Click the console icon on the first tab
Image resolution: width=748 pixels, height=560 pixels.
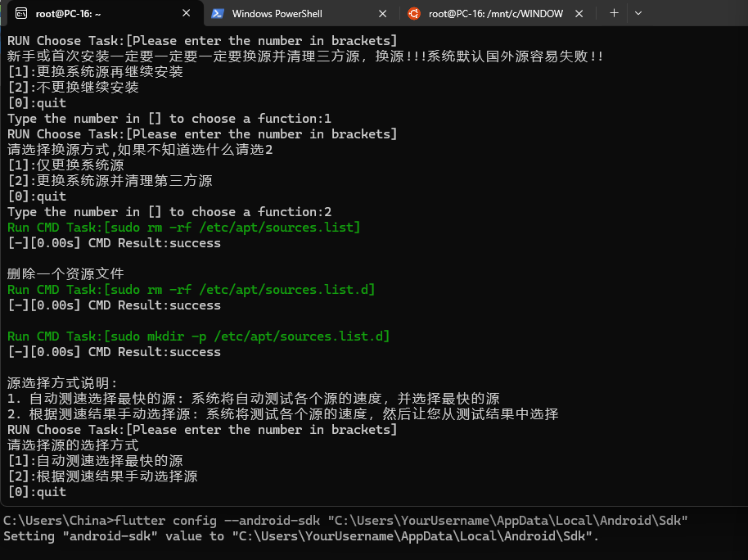(21, 13)
